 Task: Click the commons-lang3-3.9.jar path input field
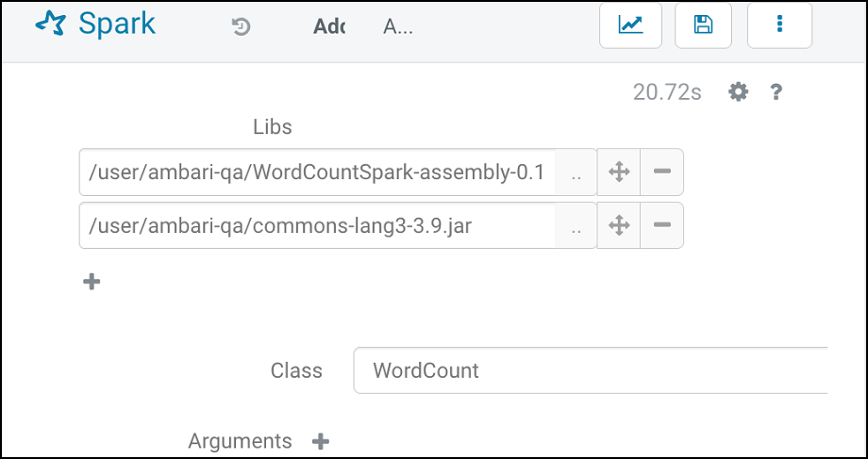pos(317,226)
